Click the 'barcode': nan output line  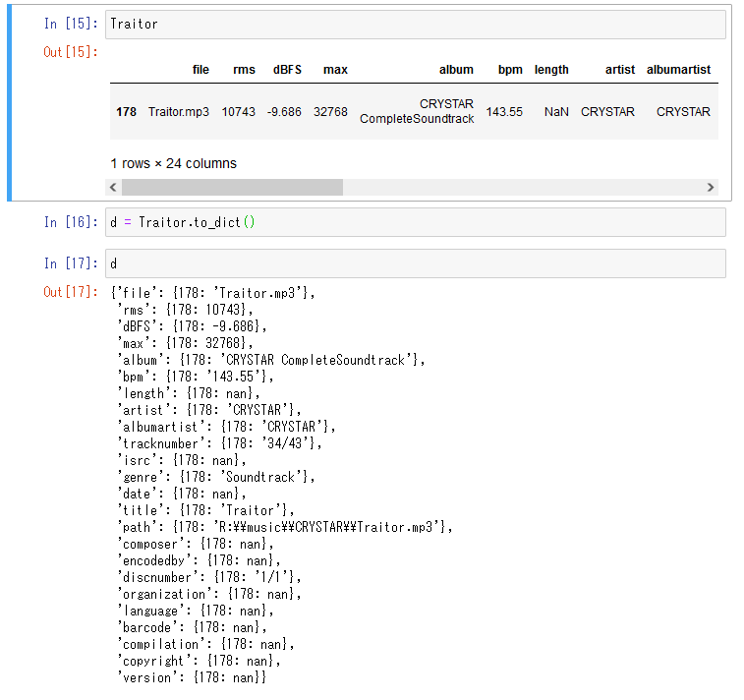192,627
